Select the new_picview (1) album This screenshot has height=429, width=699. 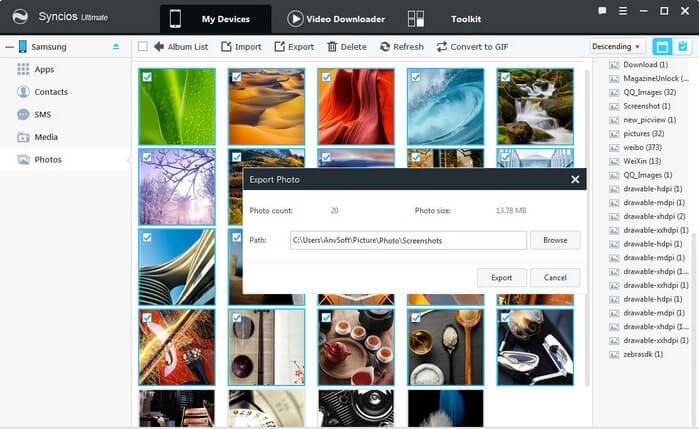click(649, 120)
